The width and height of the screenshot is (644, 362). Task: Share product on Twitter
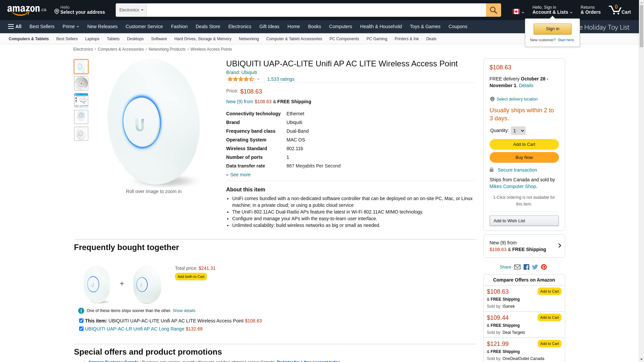[535, 267]
